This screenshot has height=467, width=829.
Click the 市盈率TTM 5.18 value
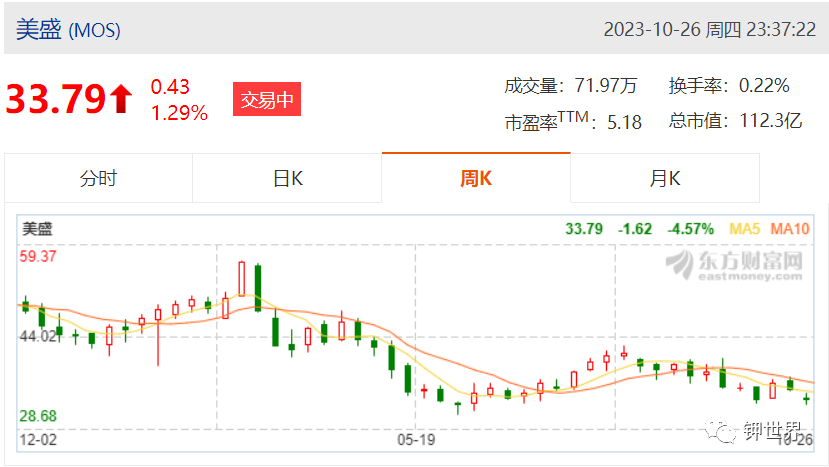(x=624, y=122)
